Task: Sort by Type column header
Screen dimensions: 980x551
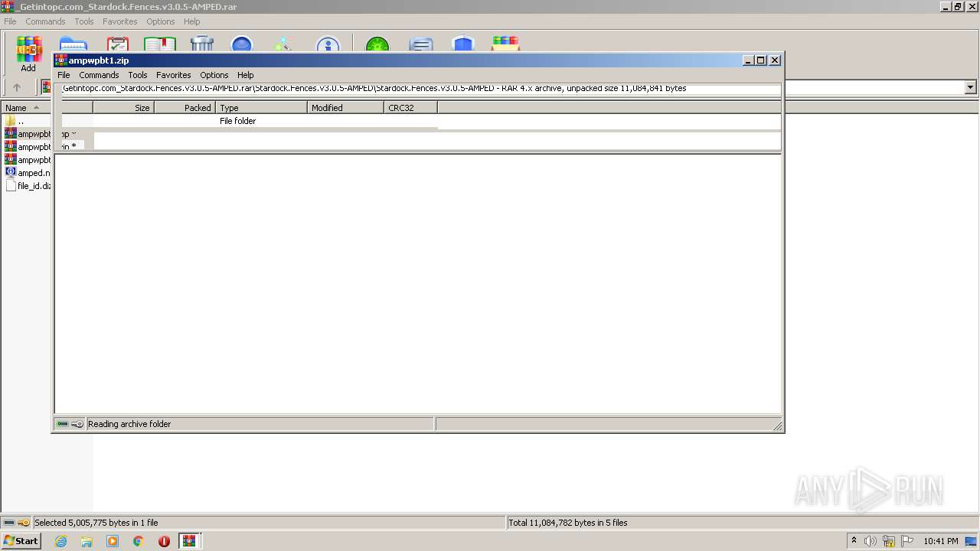Action: 261,108
